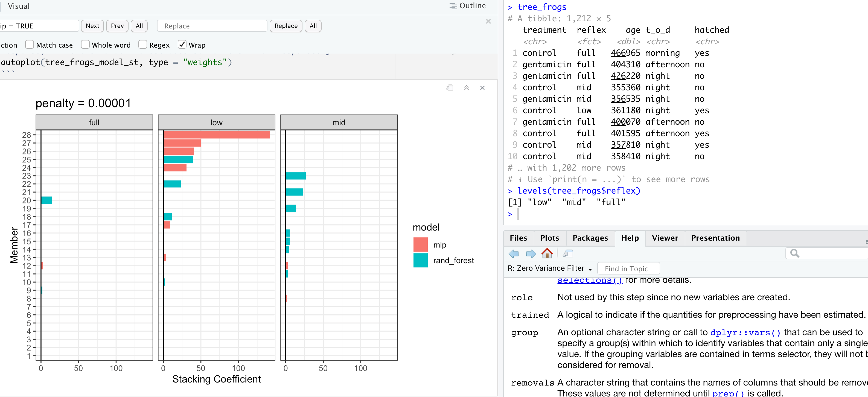Click the Replace button
The width and height of the screenshot is (868, 397).
pyautogui.click(x=286, y=26)
